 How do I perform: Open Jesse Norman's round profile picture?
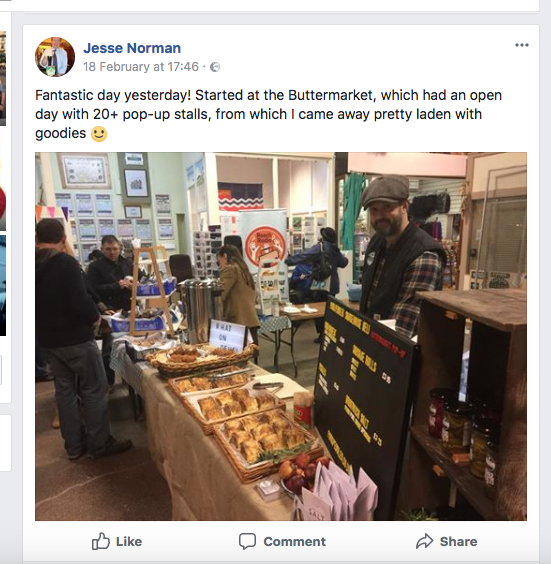pyautogui.click(x=55, y=57)
